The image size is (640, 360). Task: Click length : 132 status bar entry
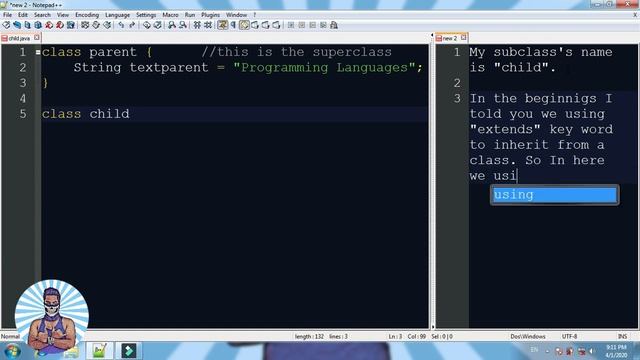tap(309, 336)
